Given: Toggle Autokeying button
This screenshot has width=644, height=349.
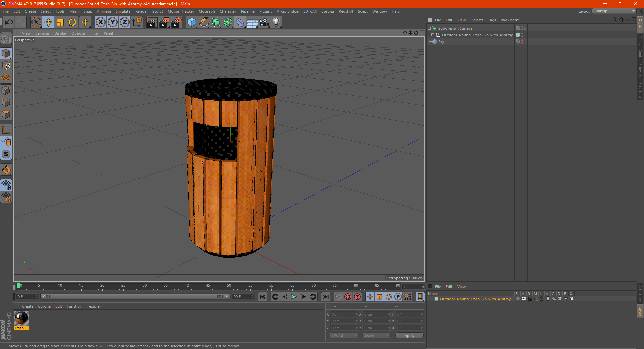Looking at the screenshot, I should 348,297.
